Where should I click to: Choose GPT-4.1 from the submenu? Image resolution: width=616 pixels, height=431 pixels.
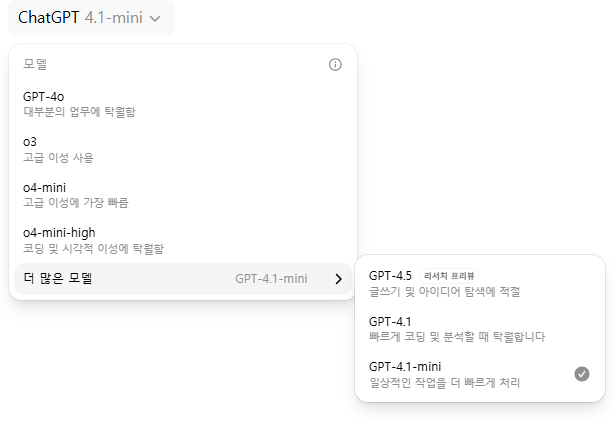click(x=480, y=329)
